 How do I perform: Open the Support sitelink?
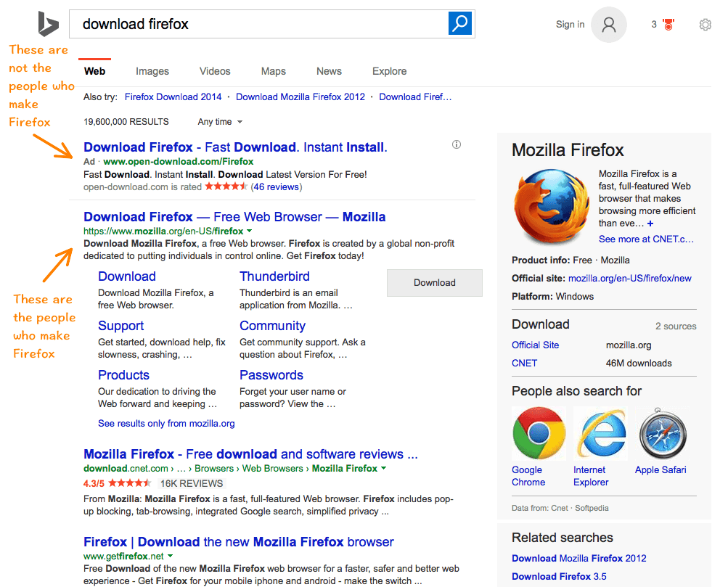120,326
